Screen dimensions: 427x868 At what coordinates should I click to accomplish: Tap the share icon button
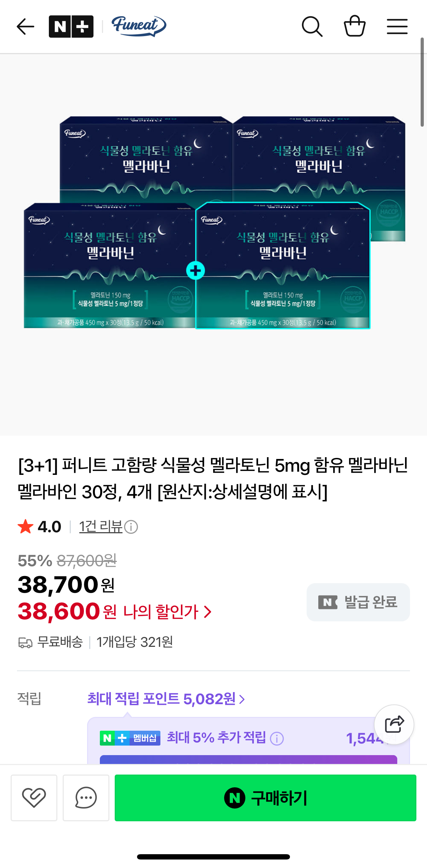(394, 724)
